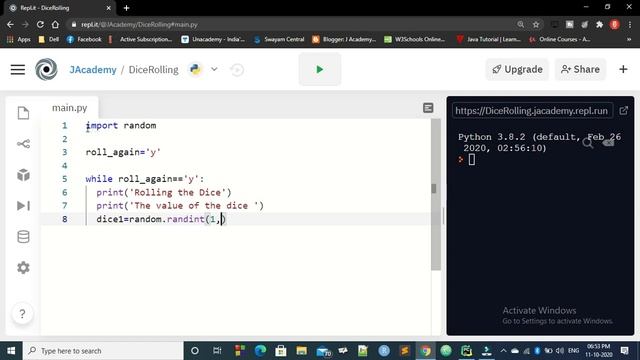The height and width of the screenshot is (360, 640).
Task: Click the address bar zoom icon
Action: pos(520,24)
